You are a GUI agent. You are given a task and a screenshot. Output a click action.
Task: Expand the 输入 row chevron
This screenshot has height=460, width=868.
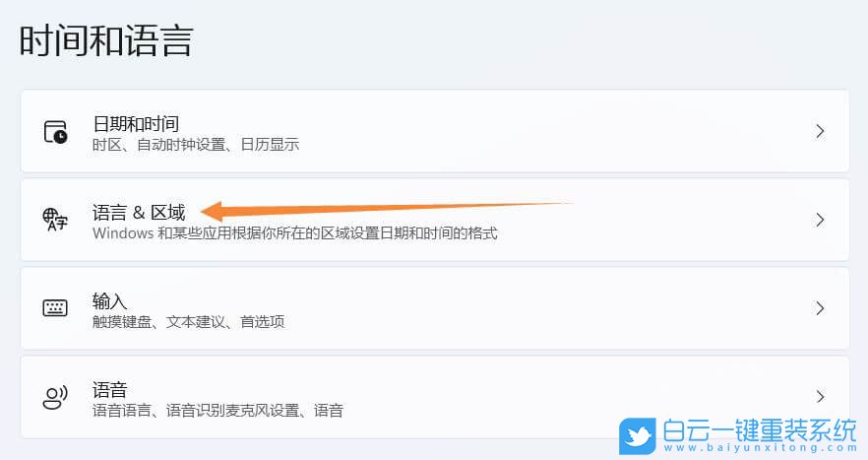820,308
